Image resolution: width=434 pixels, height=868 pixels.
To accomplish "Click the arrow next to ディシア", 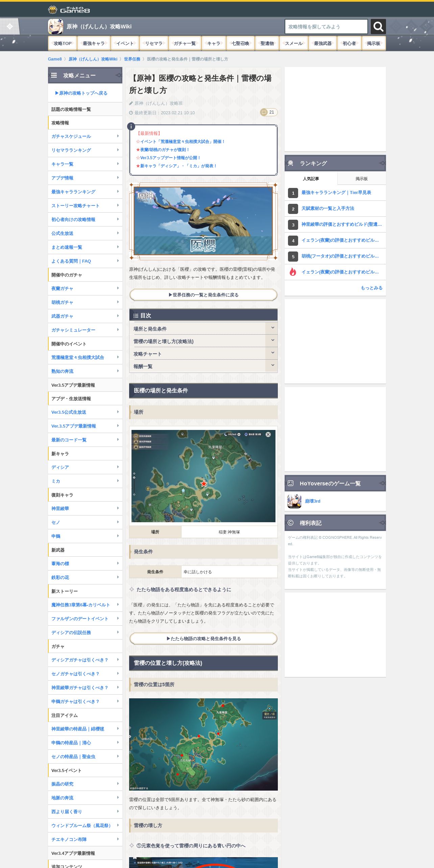I will (x=118, y=467).
